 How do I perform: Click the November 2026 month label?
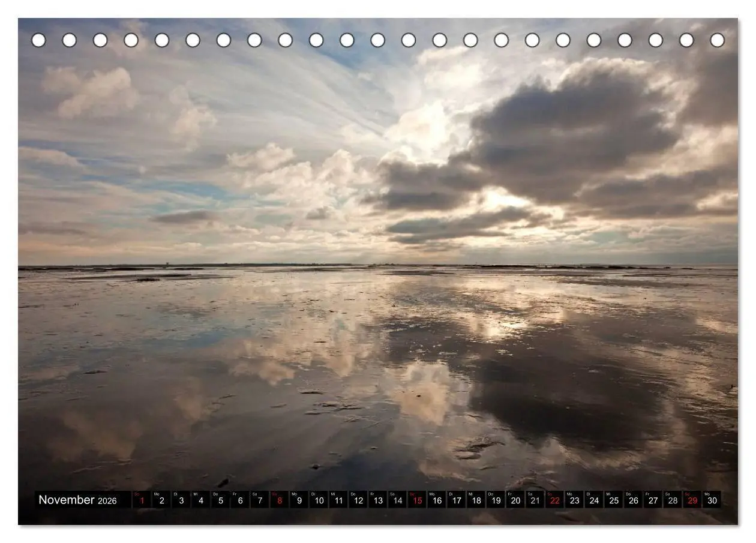[78, 500]
